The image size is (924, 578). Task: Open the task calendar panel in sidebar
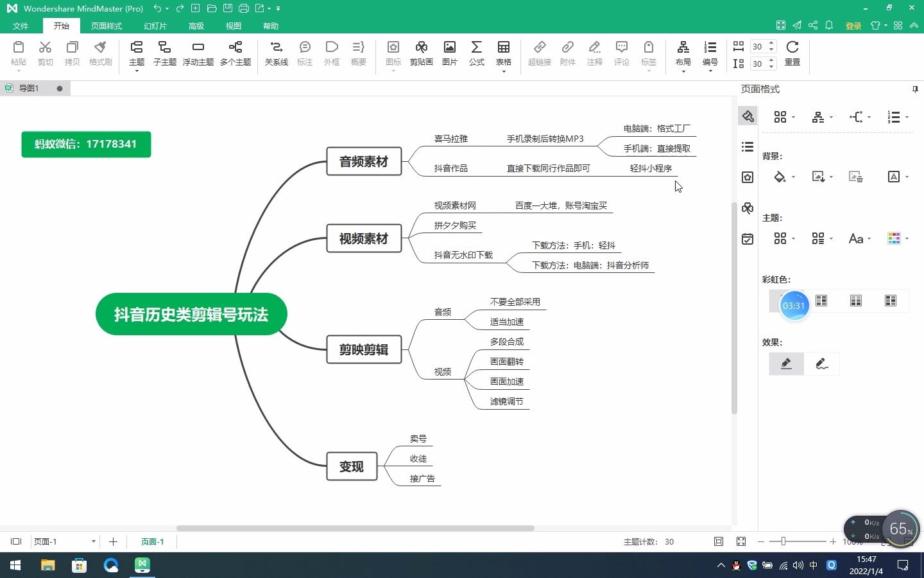(x=748, y=239)
